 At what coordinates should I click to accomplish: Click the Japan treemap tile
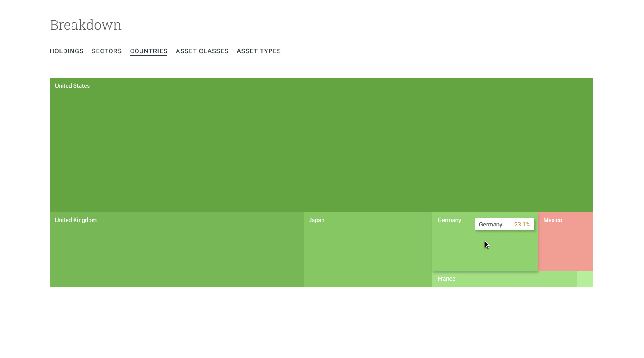(368, 253)
